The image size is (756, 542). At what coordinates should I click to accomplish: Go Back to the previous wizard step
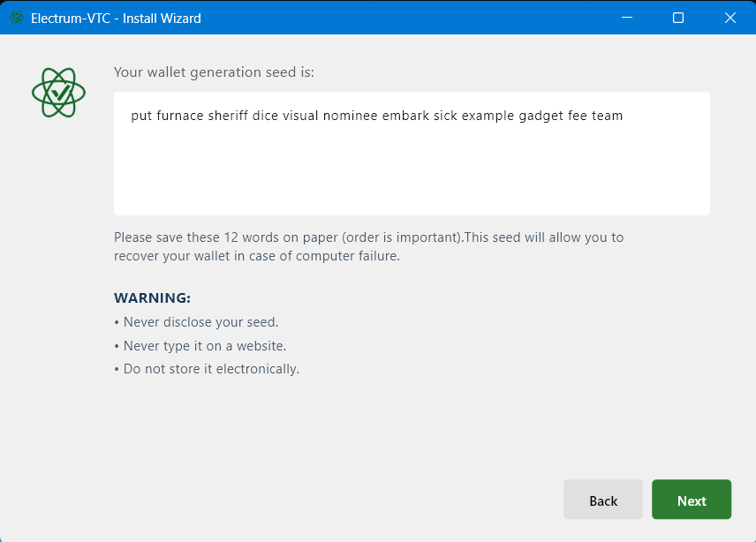[603, 500]
